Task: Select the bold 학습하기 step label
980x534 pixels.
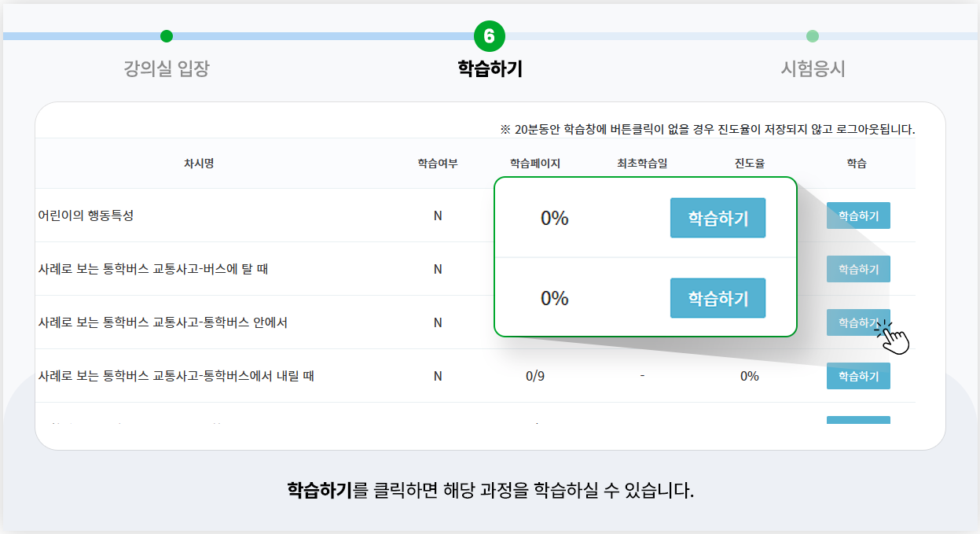Action: pyautogui.click(x=490, y=68)
